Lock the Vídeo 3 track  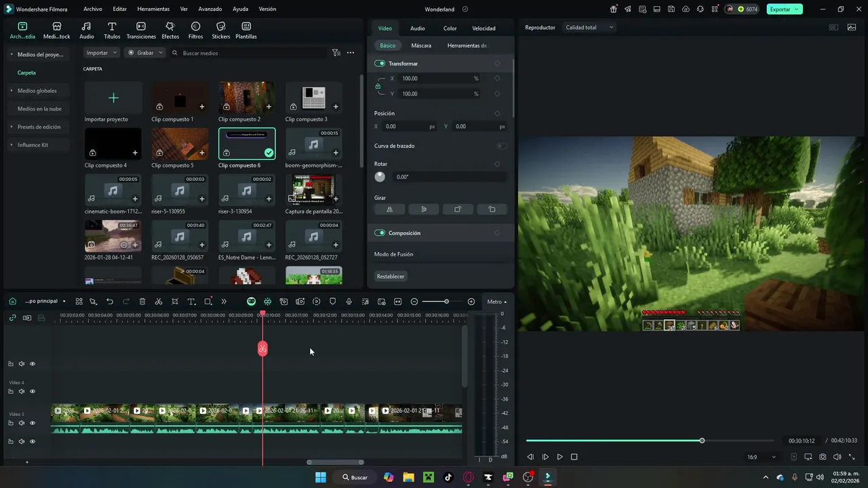tap(10, 423)
